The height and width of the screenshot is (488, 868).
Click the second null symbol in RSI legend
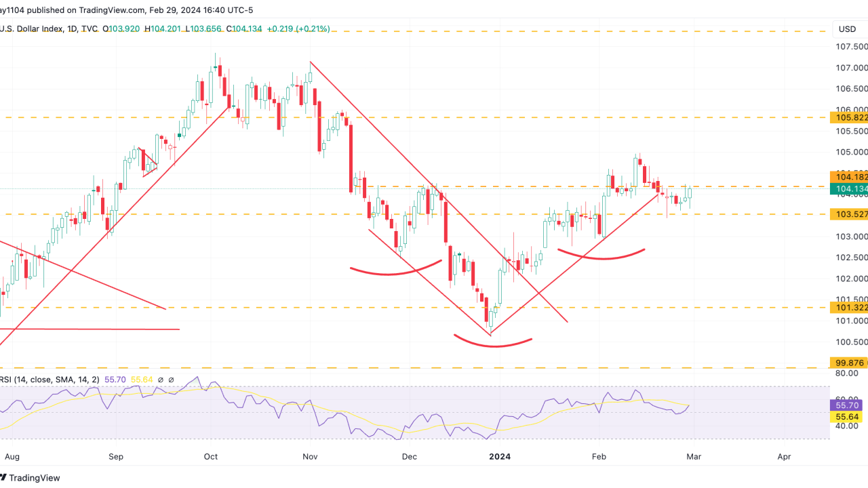(172, 380)
